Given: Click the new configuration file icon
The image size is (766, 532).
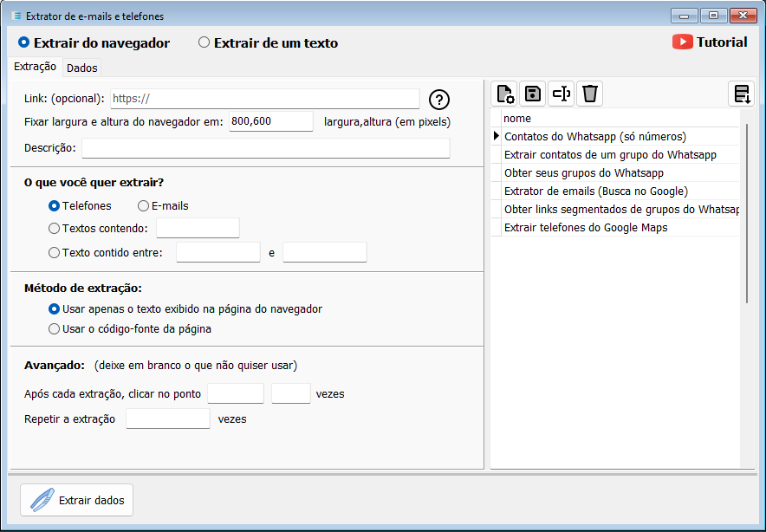Looking at the screenshot, I should click(504, 94).
